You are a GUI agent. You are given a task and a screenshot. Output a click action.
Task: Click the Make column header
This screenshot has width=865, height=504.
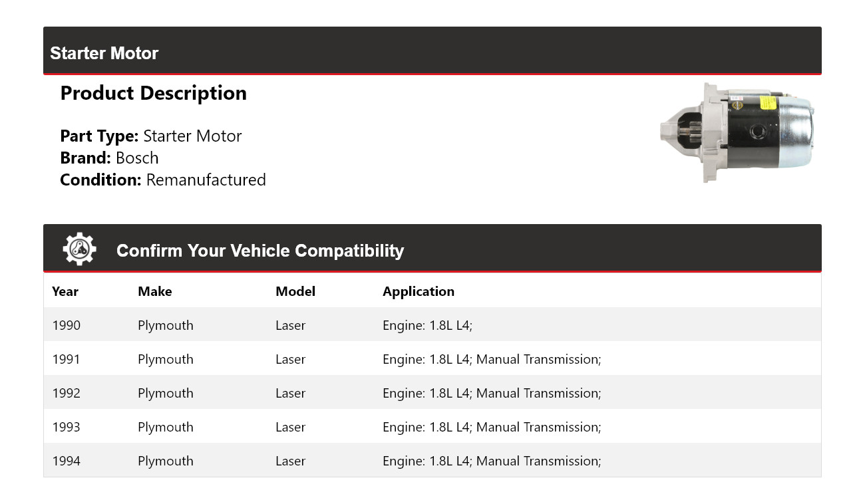tap(154, 291)
